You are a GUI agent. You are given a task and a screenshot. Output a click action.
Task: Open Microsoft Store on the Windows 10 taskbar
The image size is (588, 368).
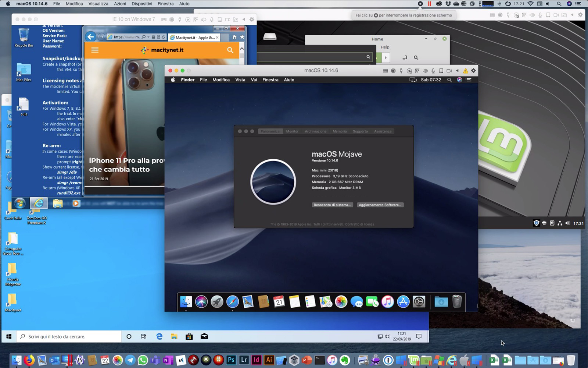(189, 336)
